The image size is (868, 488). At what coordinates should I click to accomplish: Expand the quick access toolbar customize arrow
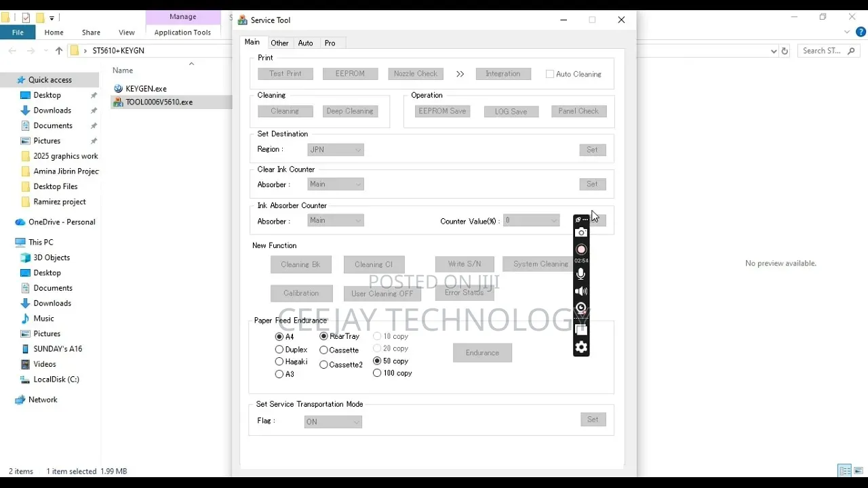tap(52, 18)
